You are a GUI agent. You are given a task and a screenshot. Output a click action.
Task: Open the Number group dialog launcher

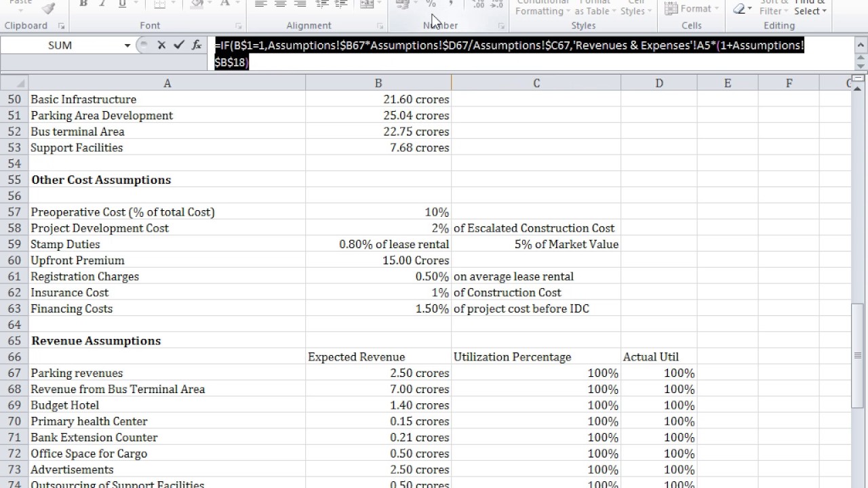[501, 26]
